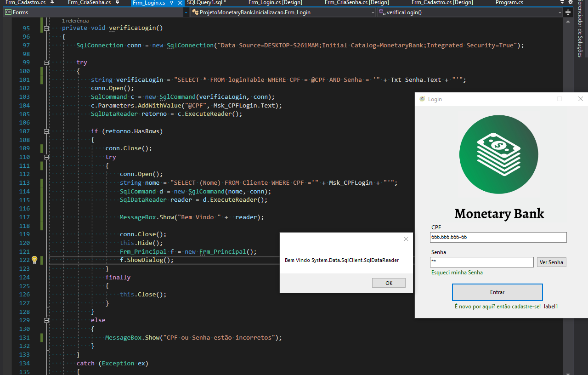
Task: Click the message 'Bem Vindo System.Data.SqlClient.SqlDataReader'
Action: tap(342, 260)
